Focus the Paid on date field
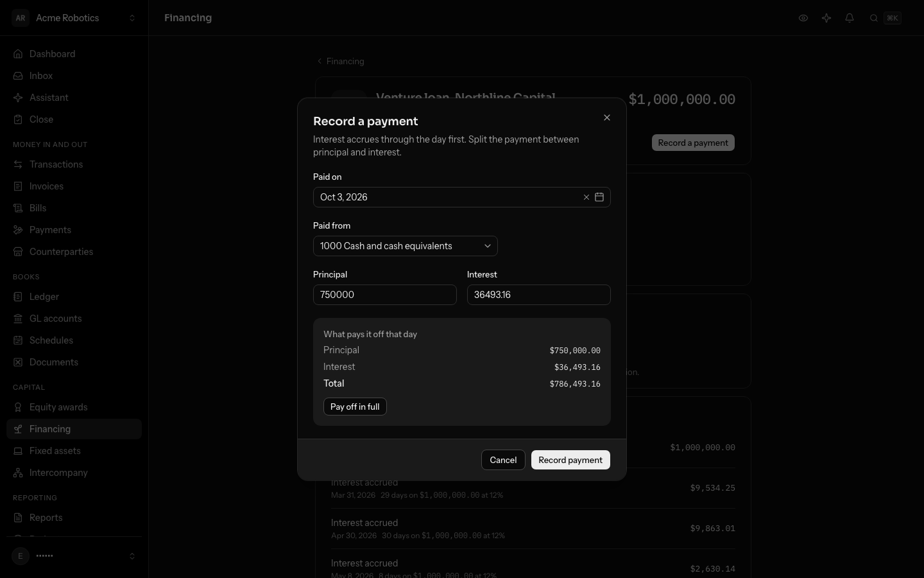This screenshot has height=578, width=924. point(462,197)
